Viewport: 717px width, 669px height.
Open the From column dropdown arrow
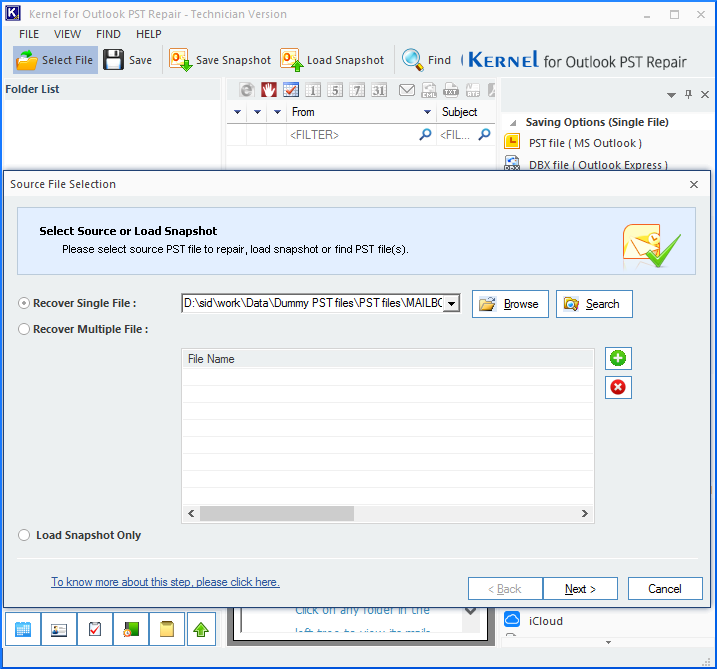click(x=427, y=112)
